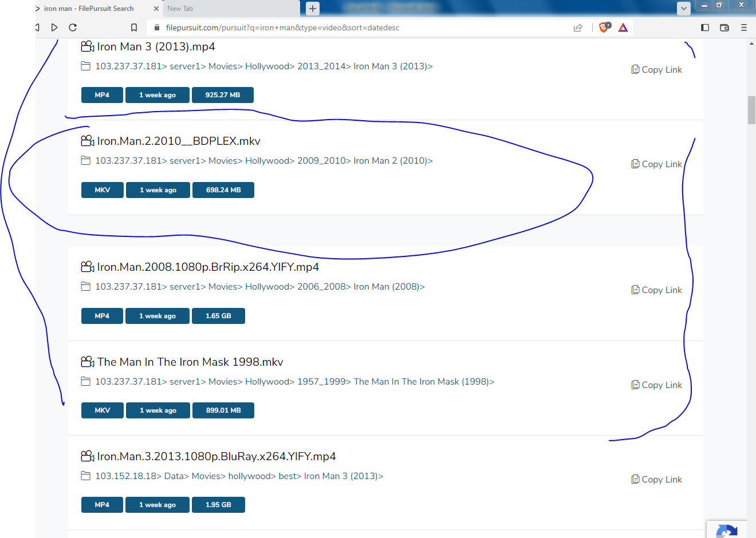
Task: Click the 698.24 MB size badge
Action: tap(223, 190)
